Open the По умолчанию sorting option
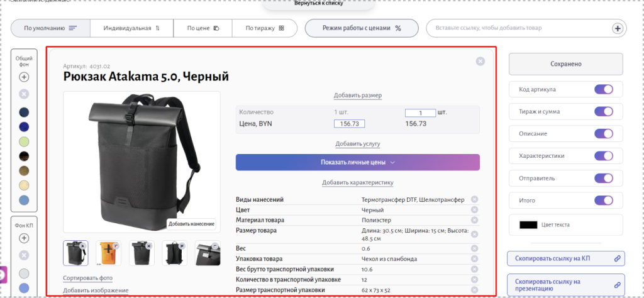This screenshot has width=644, height=298. point(50,28)
